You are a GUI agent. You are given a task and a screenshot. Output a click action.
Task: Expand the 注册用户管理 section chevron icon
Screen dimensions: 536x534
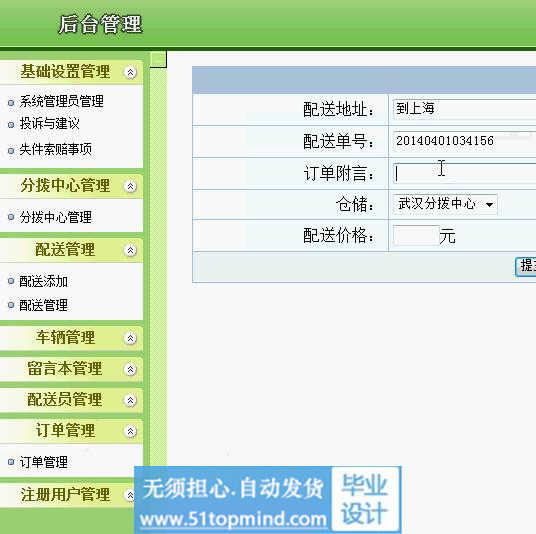click(x=130, y=495)
